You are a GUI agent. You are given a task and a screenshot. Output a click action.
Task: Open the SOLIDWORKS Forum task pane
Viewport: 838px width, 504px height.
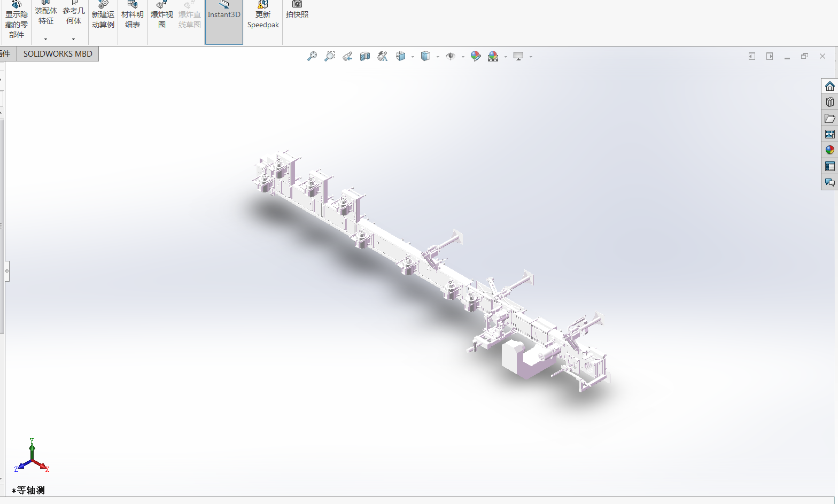(x=829, y=182)
